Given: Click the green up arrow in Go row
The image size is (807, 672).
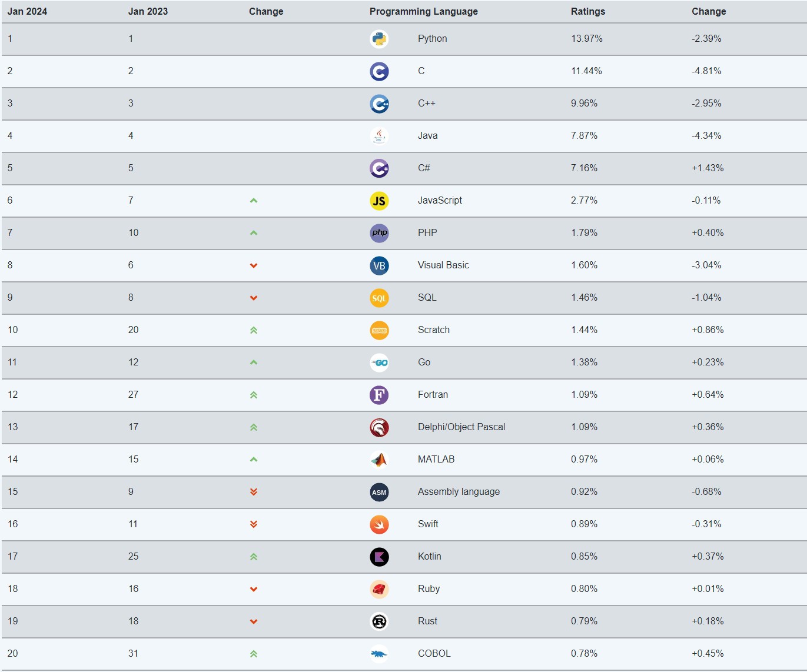Looking at the screenshot, I should click(x=254, y=362).
